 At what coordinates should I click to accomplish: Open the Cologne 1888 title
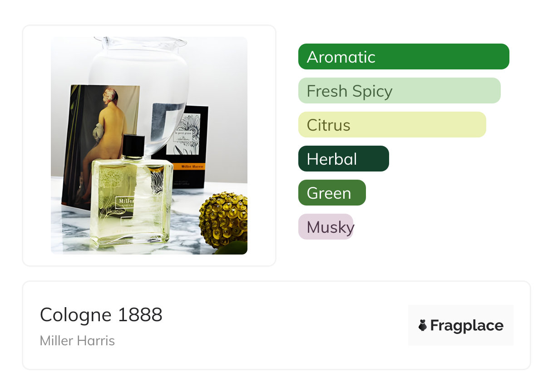coord(101,314)
